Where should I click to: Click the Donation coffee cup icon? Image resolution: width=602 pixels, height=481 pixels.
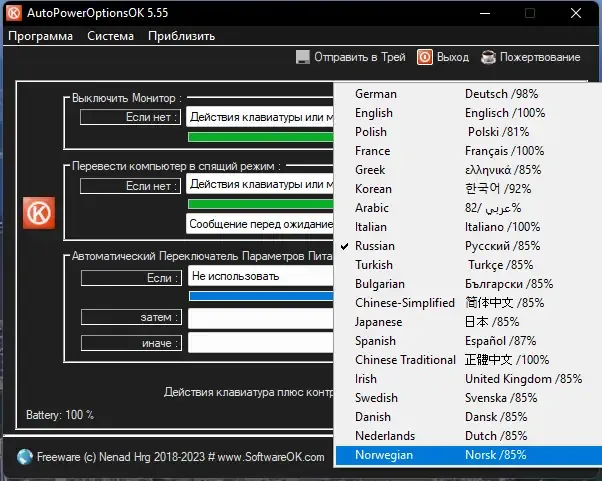[x=488, y=57]
